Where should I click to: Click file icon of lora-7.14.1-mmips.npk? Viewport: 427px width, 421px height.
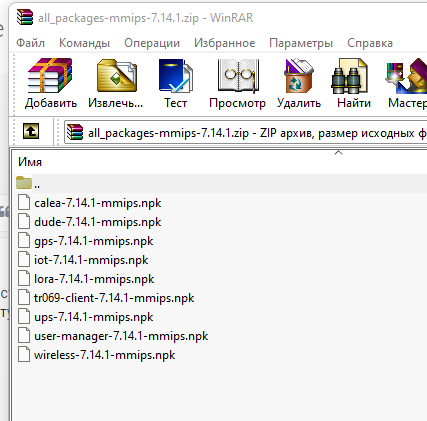tap(24, 278)
